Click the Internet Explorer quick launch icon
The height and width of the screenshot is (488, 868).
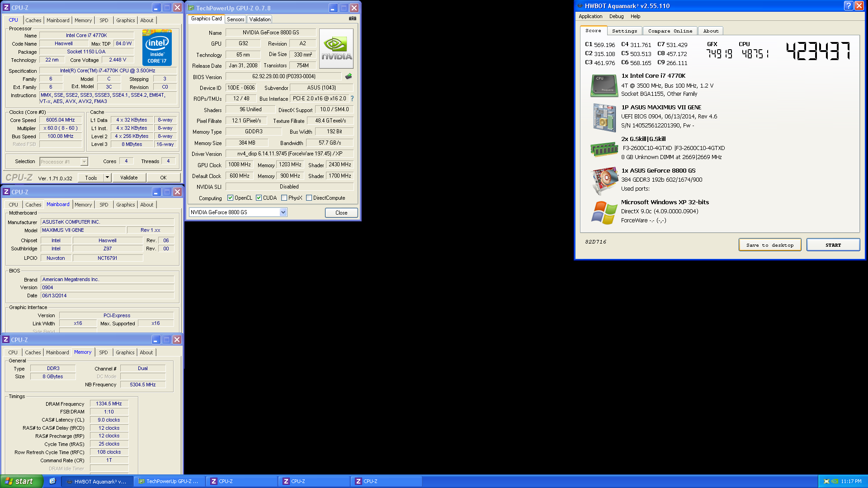coord(52,481)
